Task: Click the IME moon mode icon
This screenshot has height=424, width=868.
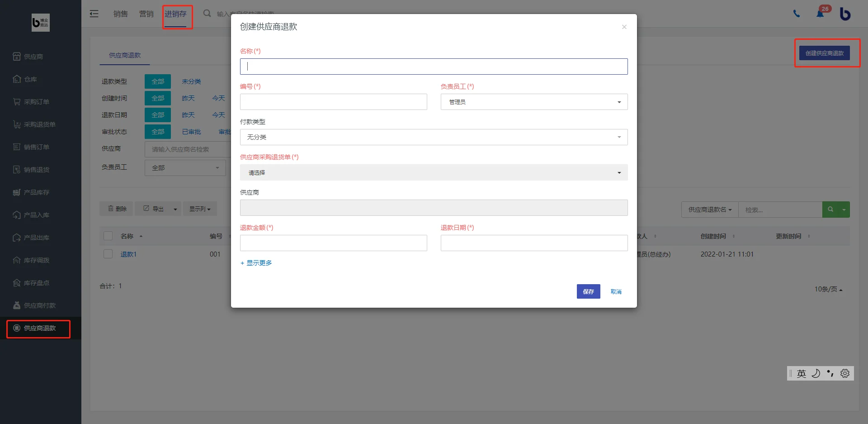Action: (x=816, y=373)
